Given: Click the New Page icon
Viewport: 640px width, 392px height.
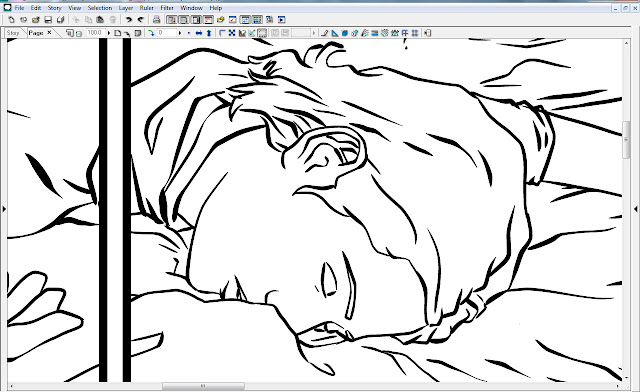Looking at the screenshot, I should coord(11,20).
